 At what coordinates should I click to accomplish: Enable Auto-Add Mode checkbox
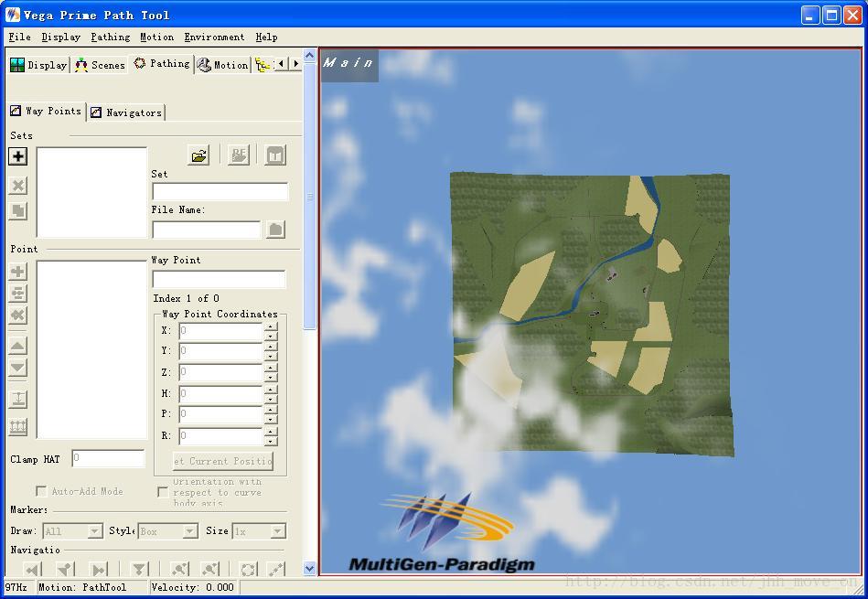tap(41, 491)
